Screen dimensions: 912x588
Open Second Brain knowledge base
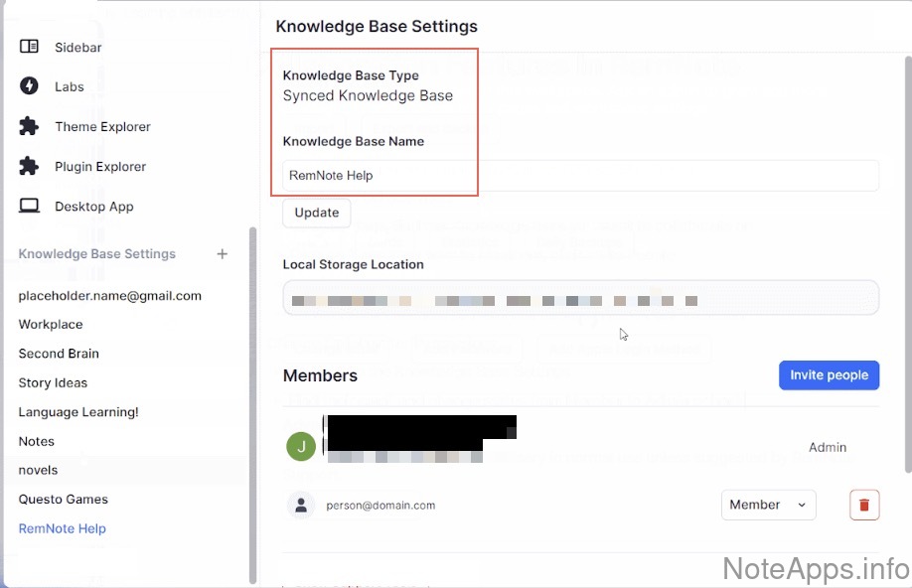click(59, 354)
